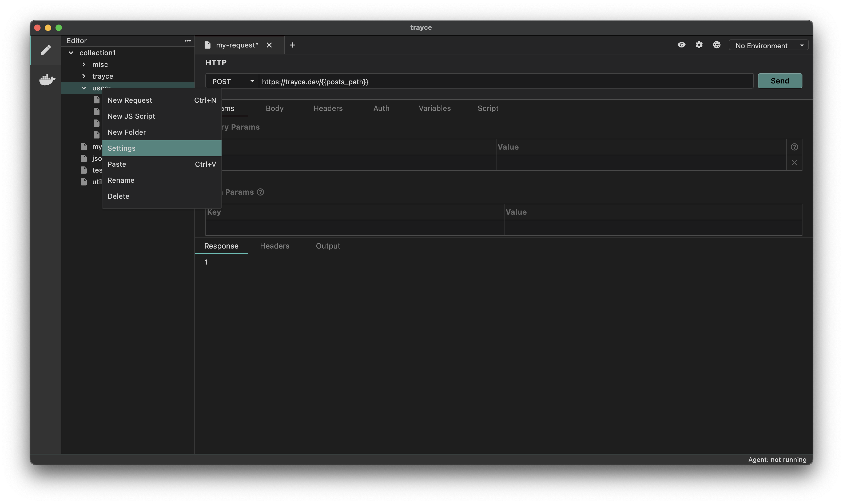This screenshot has height=504, width=843.
Task: Click file icon of the 'tes' item
Action: (x=83, y=170)
